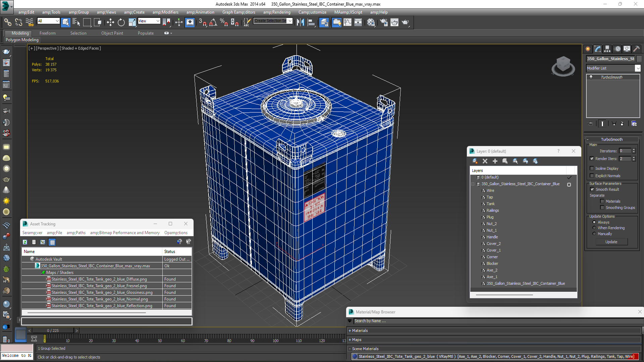Image resolution: width=644 pixels, height=362 pixels.
Task: Select the Link tool in main toolbar
Action: click(7, 22)
